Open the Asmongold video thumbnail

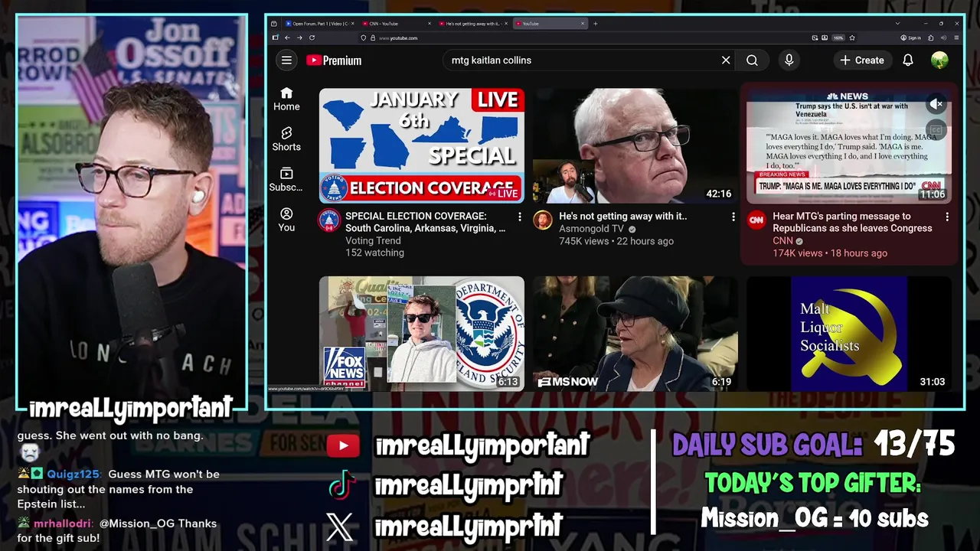[x=635, y=145]
